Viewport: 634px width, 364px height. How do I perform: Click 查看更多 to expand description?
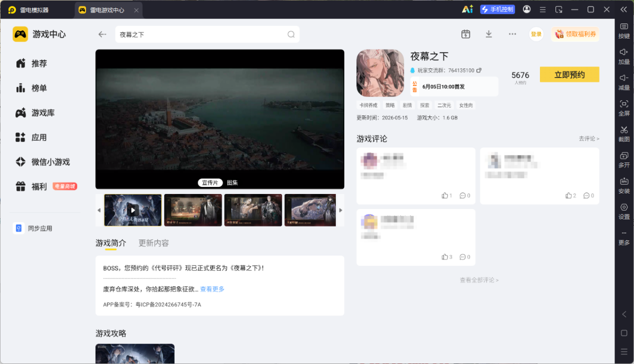pyautogui.click(x=212, y=289)
